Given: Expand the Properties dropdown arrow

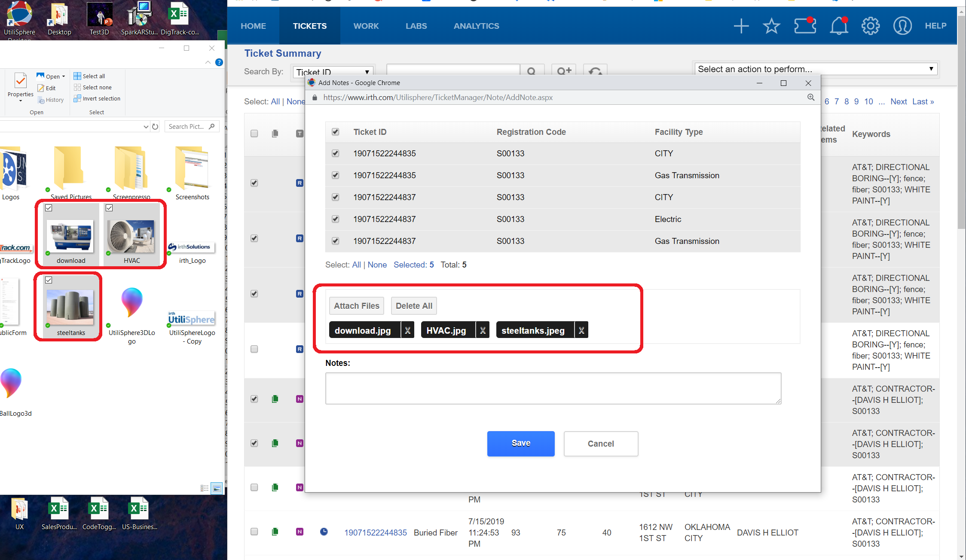Looking at the screenshot, I should (21, 101).
